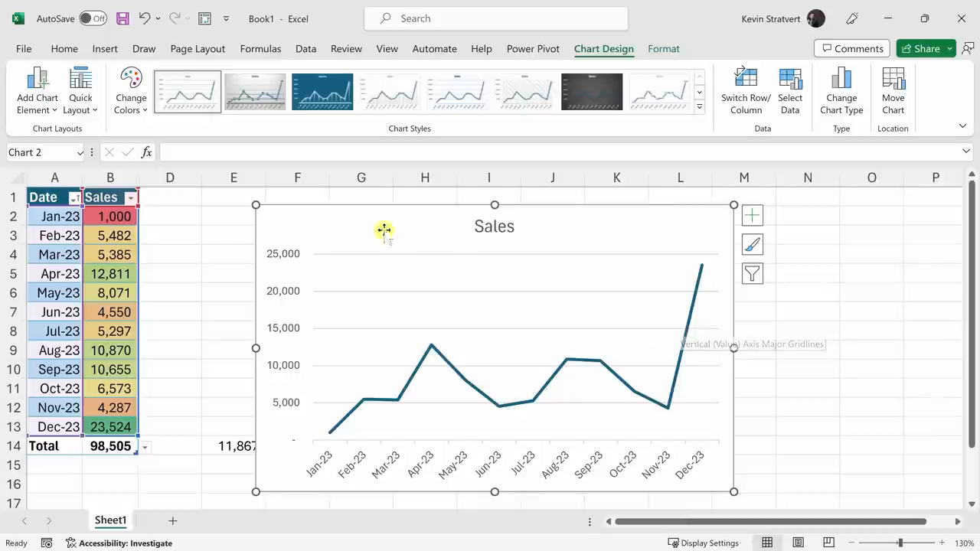Click Accessibility: Investigate status item
The width and height of the screenshot is (980, 551).
click(x=119, y=543)
